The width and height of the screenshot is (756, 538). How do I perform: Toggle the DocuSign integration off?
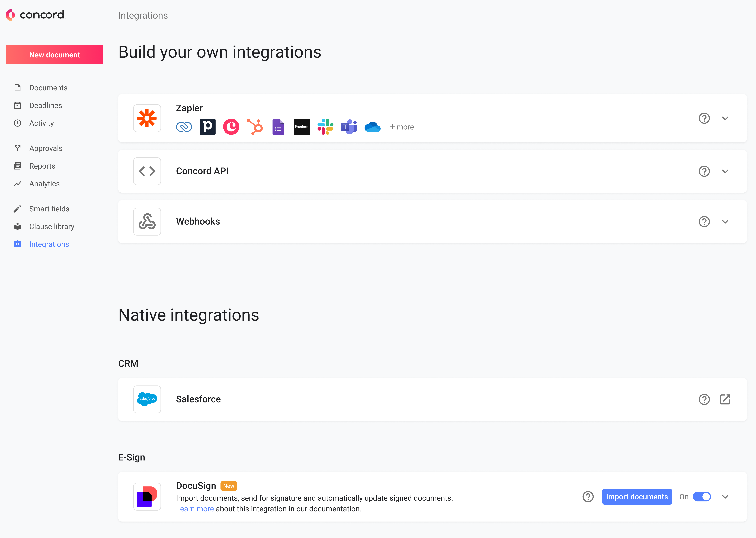(702, 497)
